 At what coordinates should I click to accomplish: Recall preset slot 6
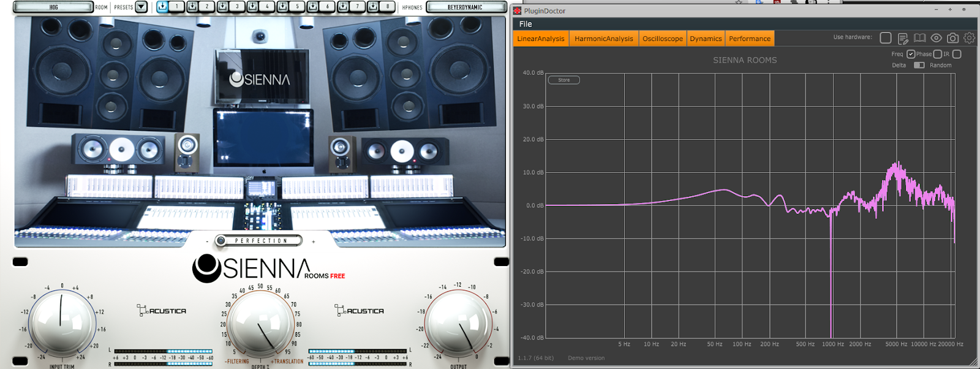[x=327, y=7]
